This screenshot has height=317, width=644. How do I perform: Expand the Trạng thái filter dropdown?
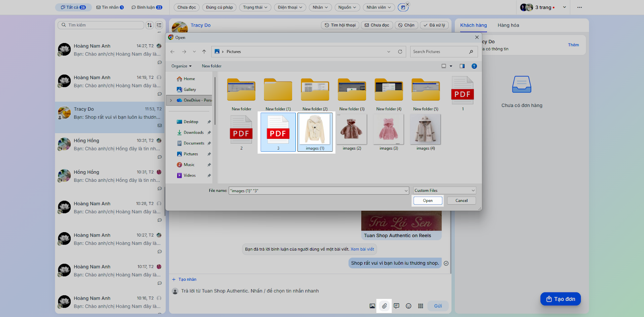pos(255,7)
